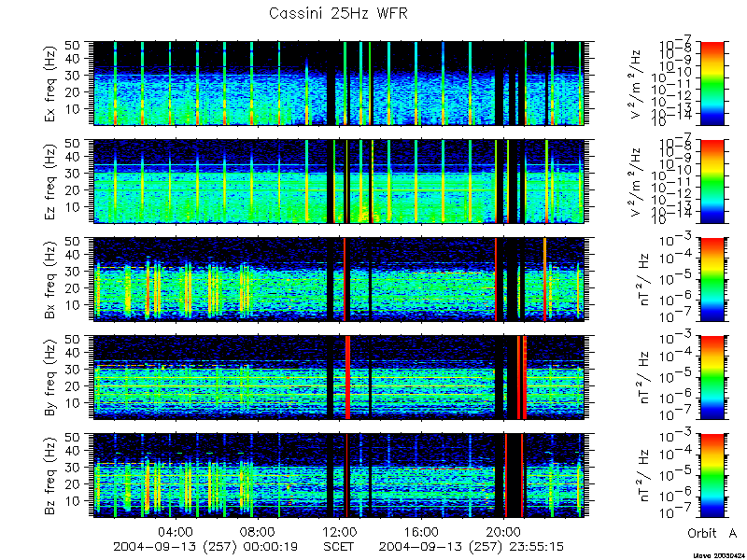Image resolution: width=747 pixels, height=560 pixels.
Task: Open the Ez electric field spectrogram panel
Action: [339, 181]
